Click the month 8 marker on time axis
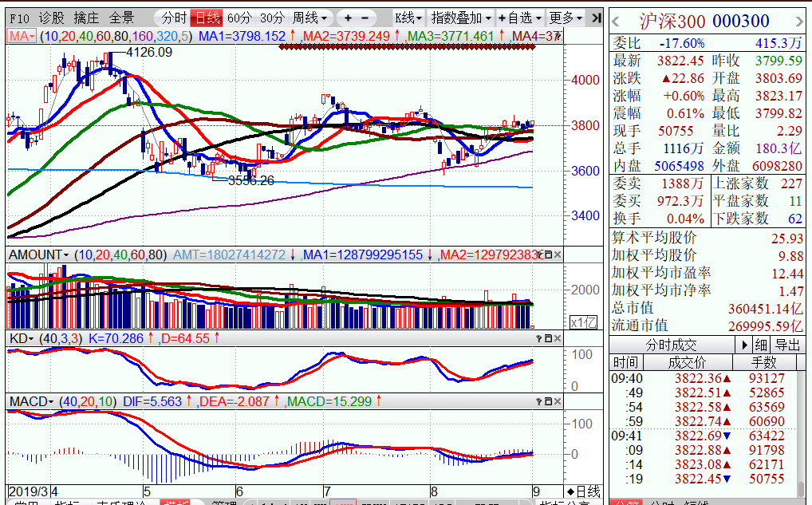Screen dimensions: 812x505 click(x=433, y=491)
